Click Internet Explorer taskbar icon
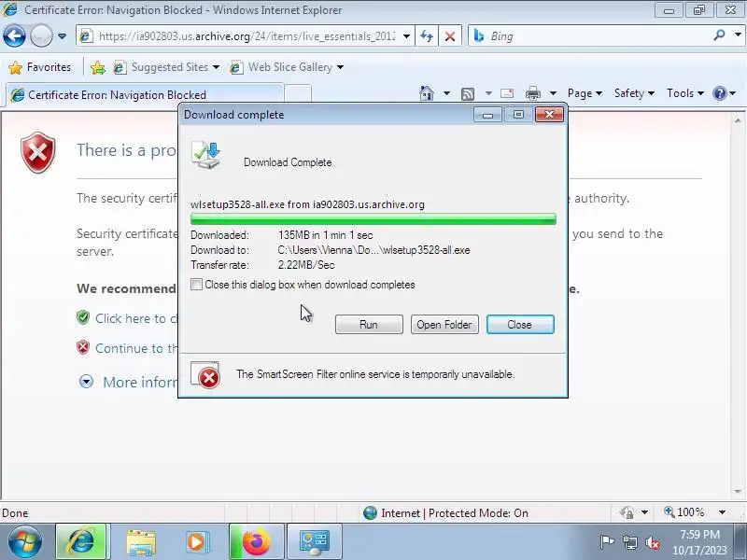747x560 pixels. [80, 541]
